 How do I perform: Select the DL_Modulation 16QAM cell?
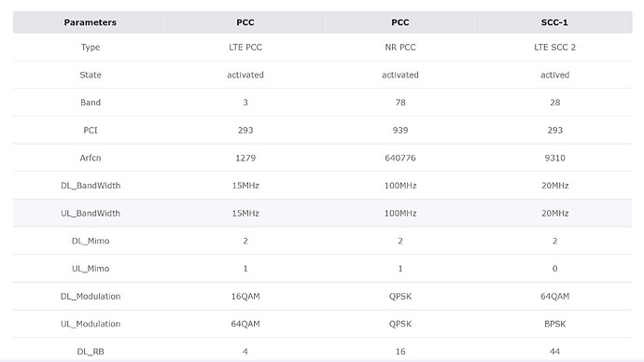245,297
